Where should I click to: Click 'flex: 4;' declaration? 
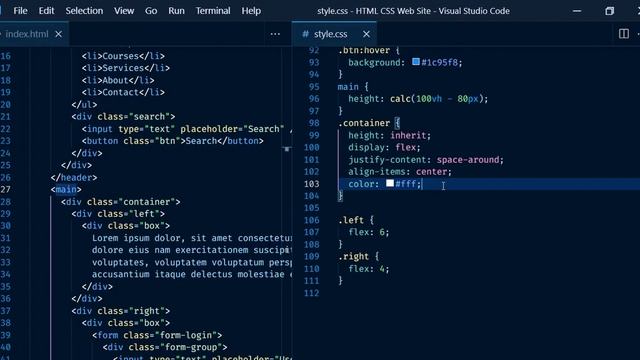pyautogui.click(x=369, y=269)
